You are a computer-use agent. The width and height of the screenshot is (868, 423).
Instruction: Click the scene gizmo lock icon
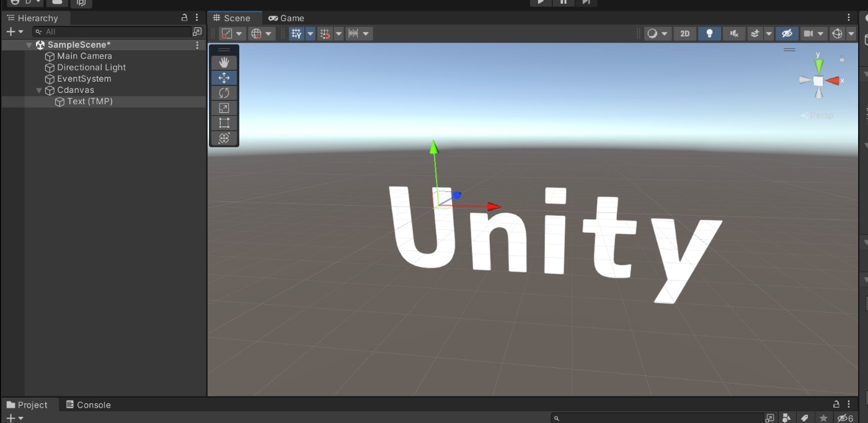coord(841,59)
